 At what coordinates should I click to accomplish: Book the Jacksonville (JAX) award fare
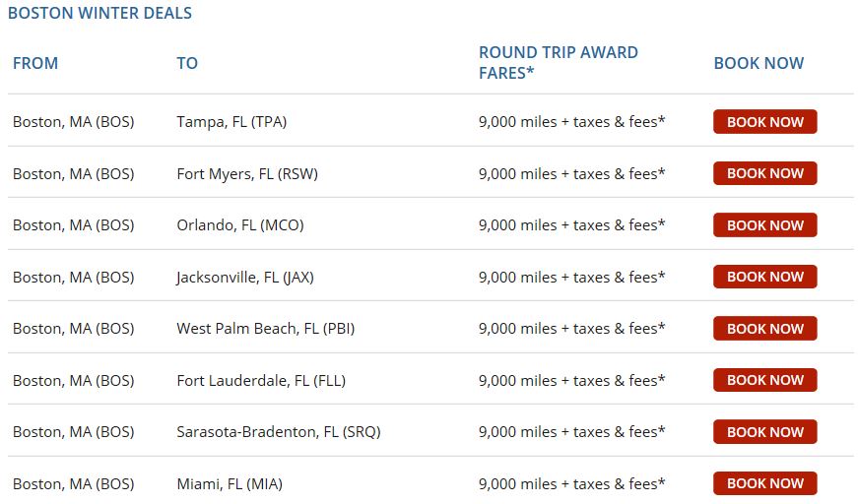[x=764, y=277]
